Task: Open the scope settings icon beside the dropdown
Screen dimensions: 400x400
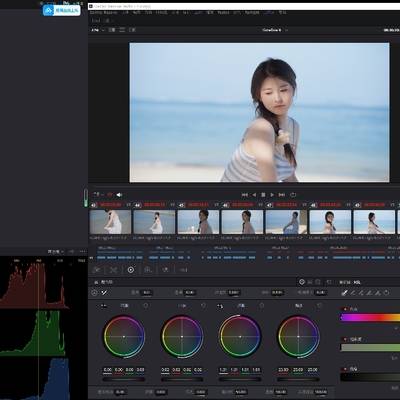Action: coord(71,252)
